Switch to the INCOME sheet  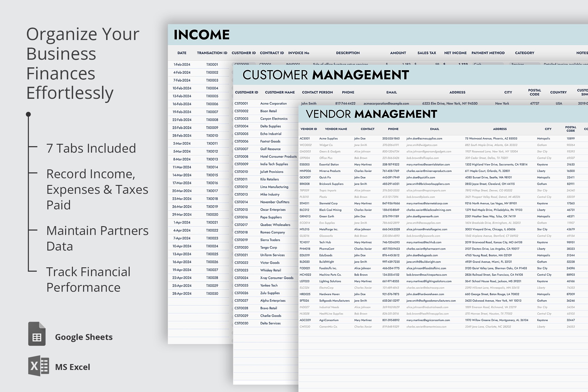[201, 34]
